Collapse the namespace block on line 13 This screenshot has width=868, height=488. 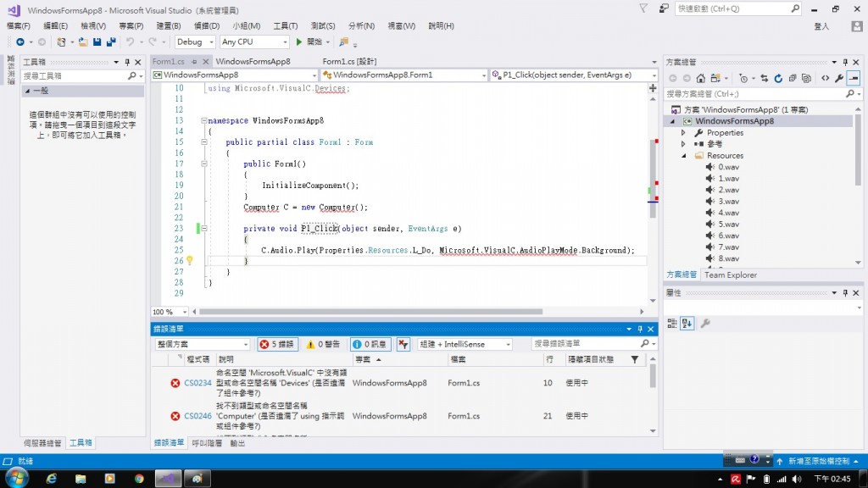tap(203, 120)
